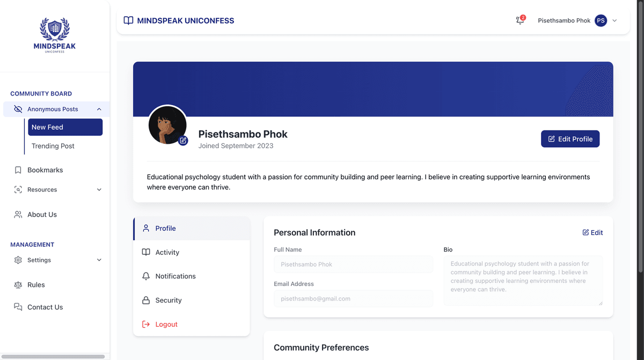Switch to the Activity tab

[192, 252]
